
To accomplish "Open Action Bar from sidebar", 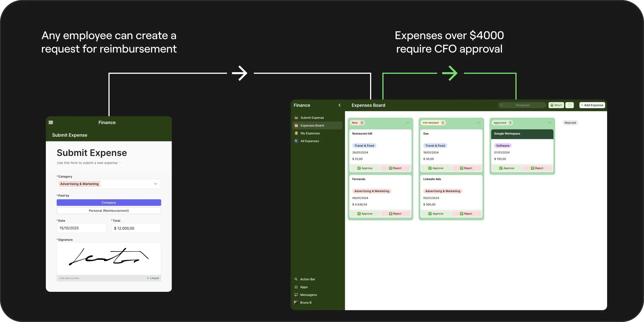I will tap(307, 279).
